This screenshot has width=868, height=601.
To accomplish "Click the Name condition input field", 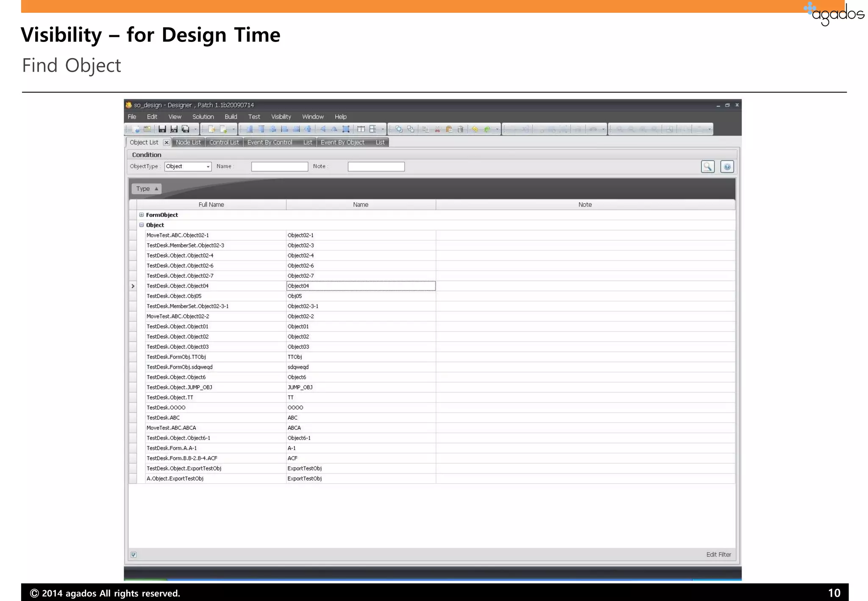I will pos(279,167).
